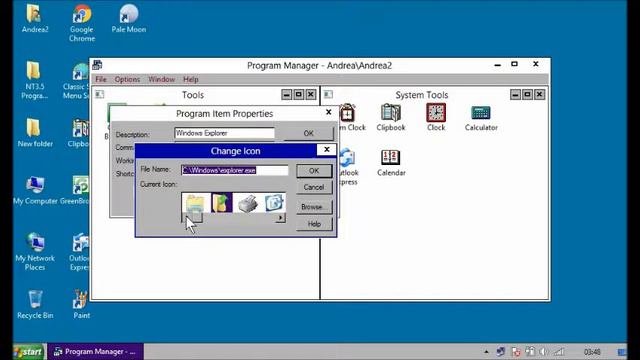Click OK in Program Item Properties
Screen dimensions: 640x360
pyautogui.click(x=309, y=133)
